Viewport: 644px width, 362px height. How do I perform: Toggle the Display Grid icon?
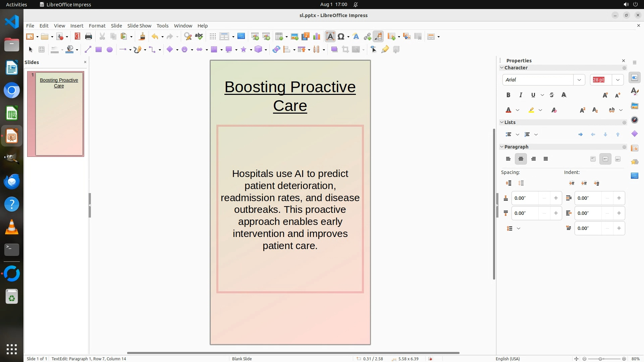(x=213, y=37)
